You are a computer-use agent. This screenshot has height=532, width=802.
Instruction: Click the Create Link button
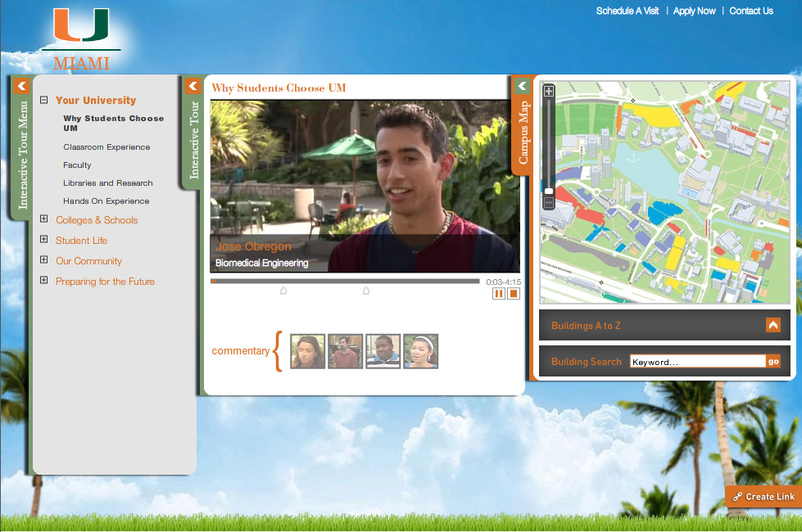pyautogui.click(x=763, y=497)
